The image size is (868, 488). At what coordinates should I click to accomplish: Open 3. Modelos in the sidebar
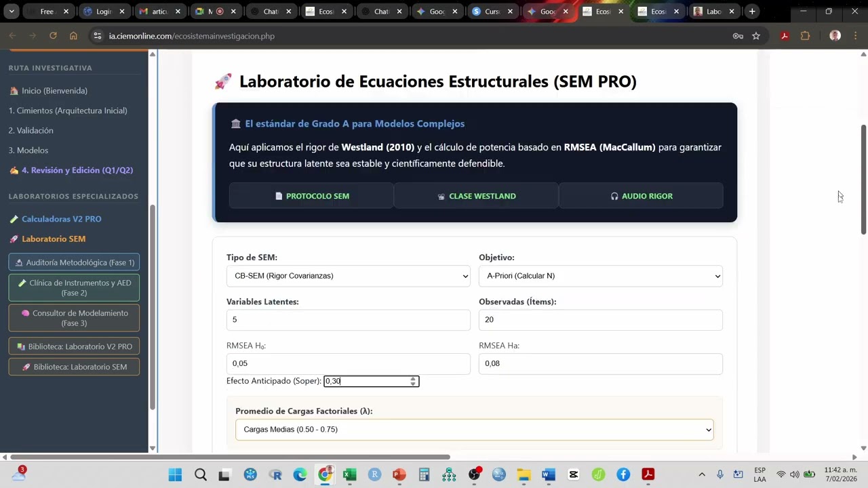(x=28, y=150)
